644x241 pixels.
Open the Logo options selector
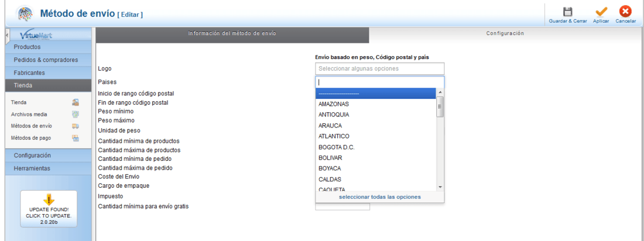tap(379, 68)
